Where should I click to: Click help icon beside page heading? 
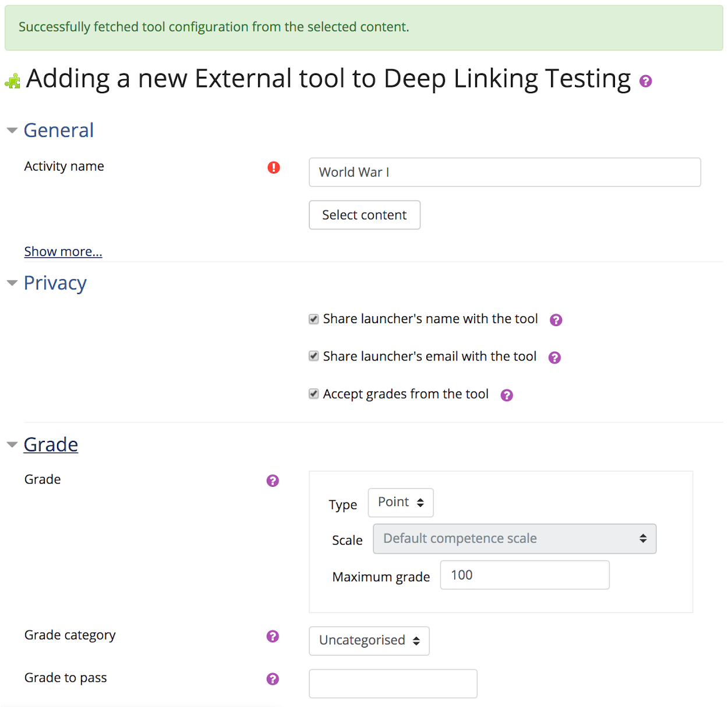(645, 81)
